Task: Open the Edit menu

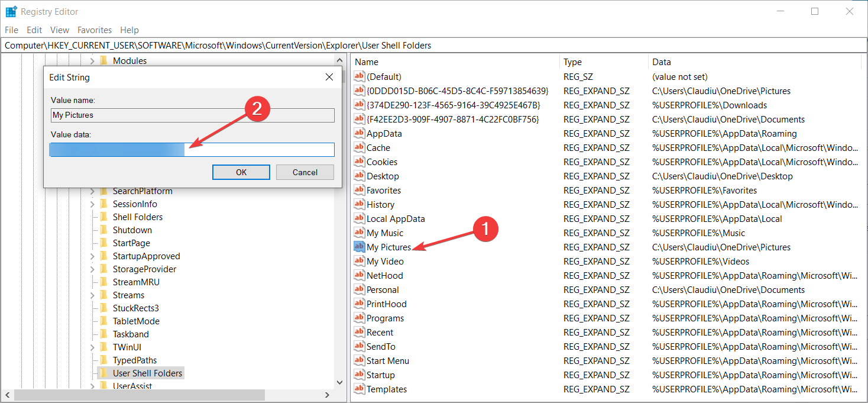Action: point(34,30)
